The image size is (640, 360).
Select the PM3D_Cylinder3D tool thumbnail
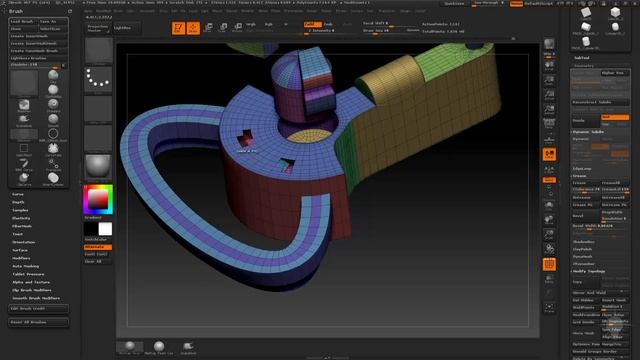pos(586,42)
